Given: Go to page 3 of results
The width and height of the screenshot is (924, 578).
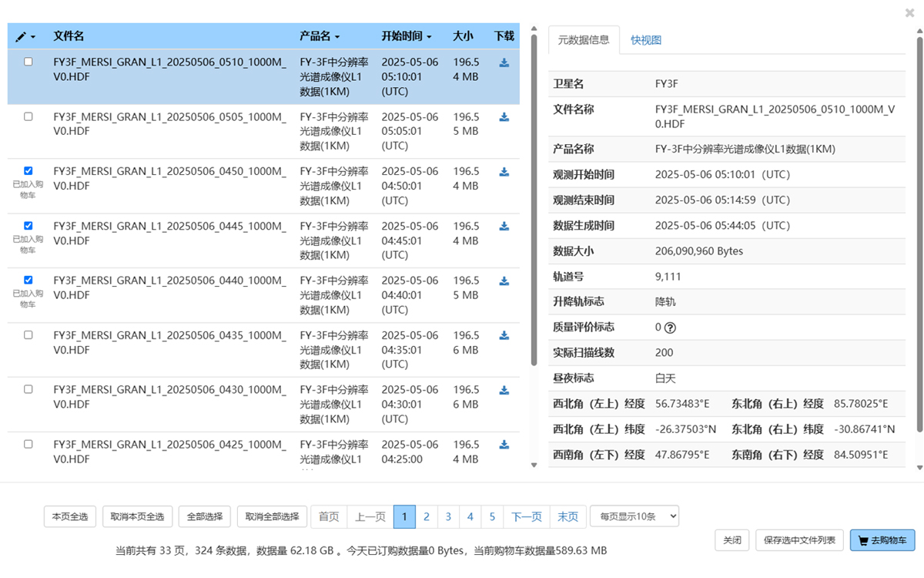Looking at the screenshot, I should tap(448, 516).
